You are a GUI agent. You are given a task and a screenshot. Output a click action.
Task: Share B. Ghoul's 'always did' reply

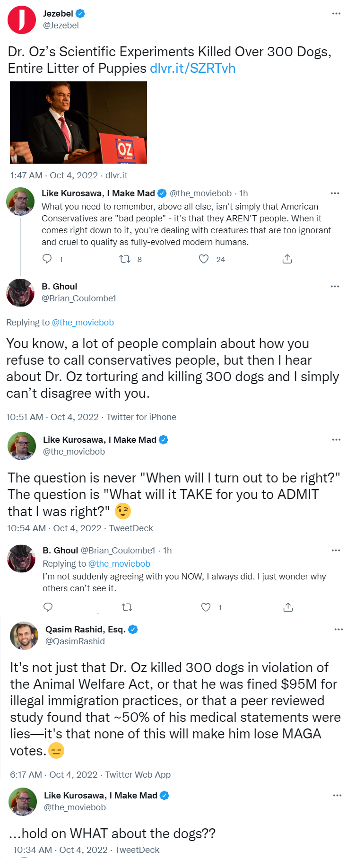pos(288,607)
